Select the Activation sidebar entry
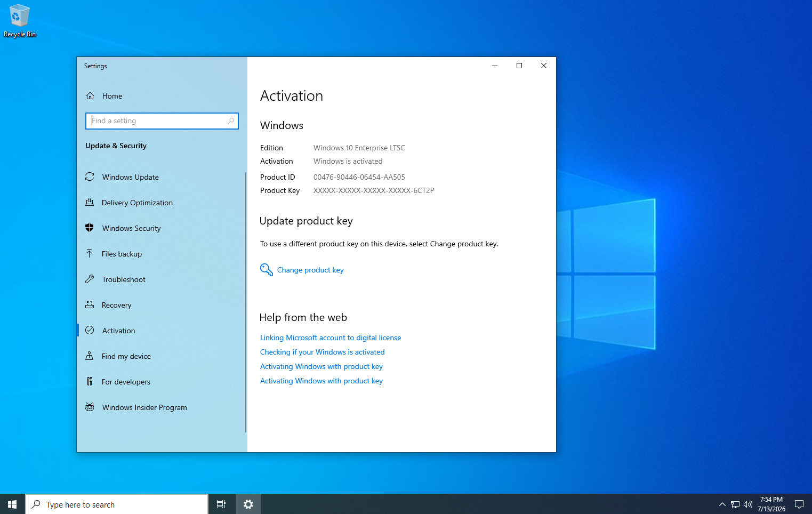812x514 pixels. [161, 331]
